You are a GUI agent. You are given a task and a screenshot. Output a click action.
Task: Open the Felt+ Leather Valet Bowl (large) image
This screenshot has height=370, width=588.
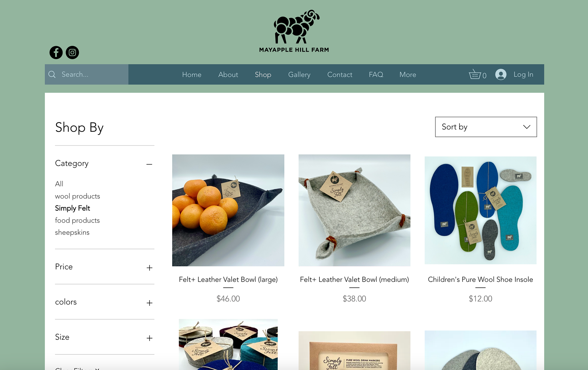(228, 210)
